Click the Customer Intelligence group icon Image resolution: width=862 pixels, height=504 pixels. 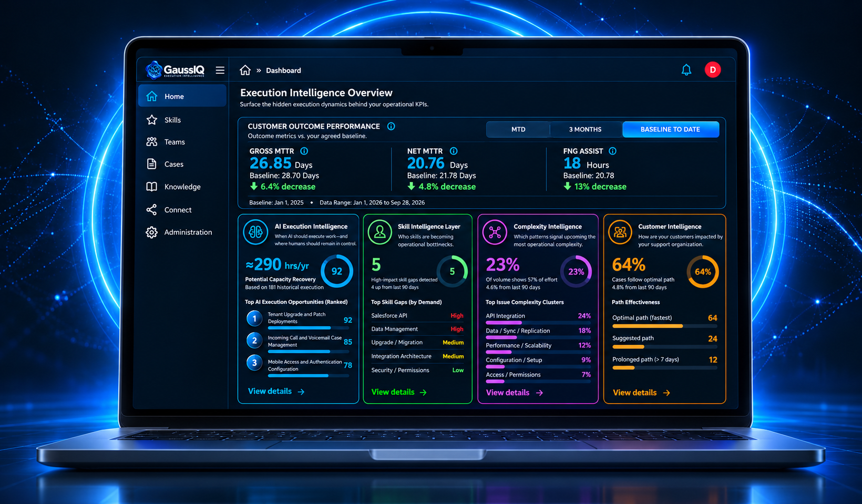tap(620, 232)
